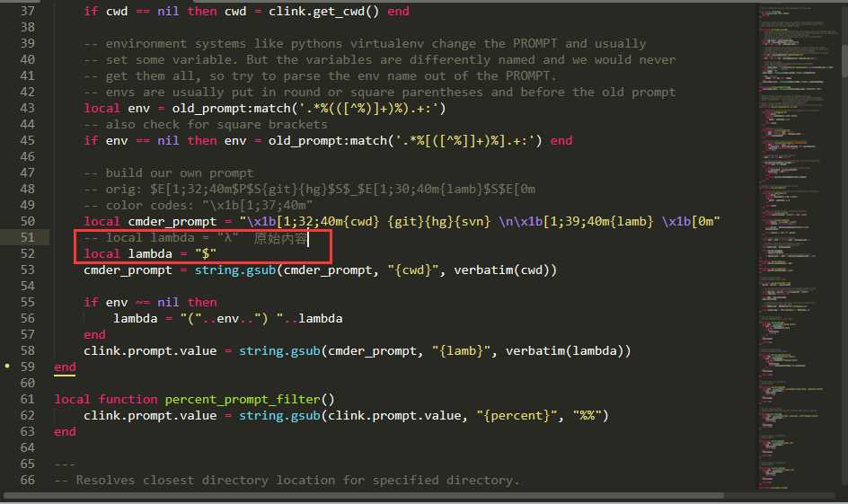Viewport: 848px width, 504px height.
Task: Click the "-- orig:" comment on line 48
Action: [309, 190]
